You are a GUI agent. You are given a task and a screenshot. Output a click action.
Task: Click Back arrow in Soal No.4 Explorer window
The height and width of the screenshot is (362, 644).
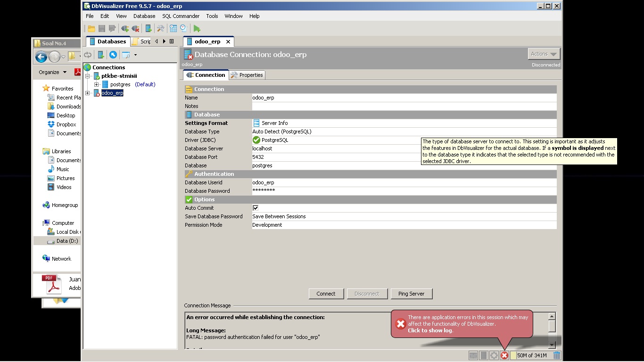pos(41,57)
